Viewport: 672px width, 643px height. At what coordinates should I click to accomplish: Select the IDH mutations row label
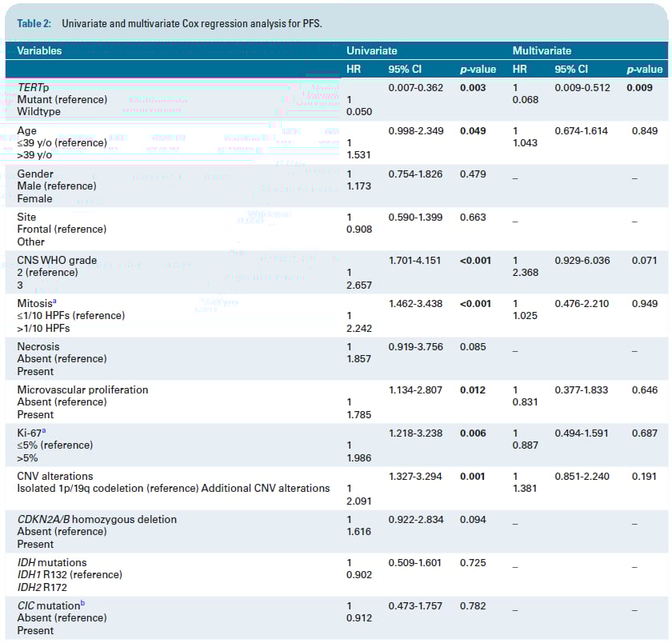(x=52, y=562)
